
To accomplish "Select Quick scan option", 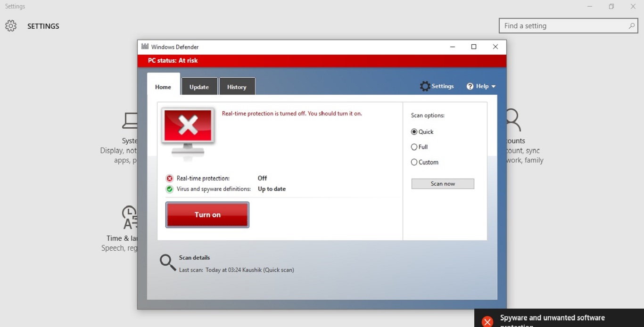I will pos(414,132).
